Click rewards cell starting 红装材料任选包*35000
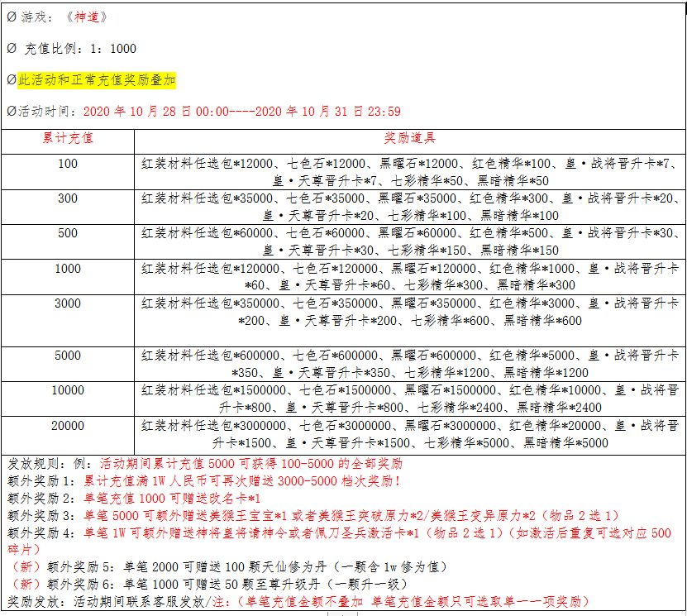Viewport: 687px width, 616px height. click(x=410, y=207)
